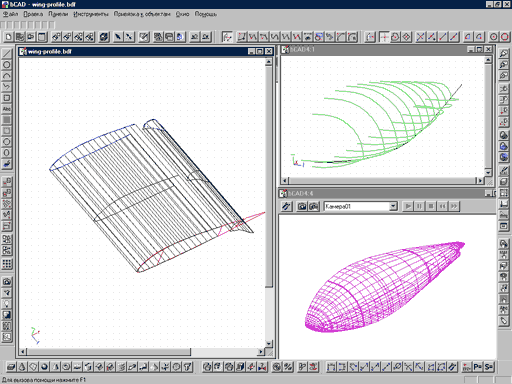Image resolution: width=512 pixels, height=384 pixels.
Task: Open the Привязка к объектам menu
Action: tap(142, 14)
